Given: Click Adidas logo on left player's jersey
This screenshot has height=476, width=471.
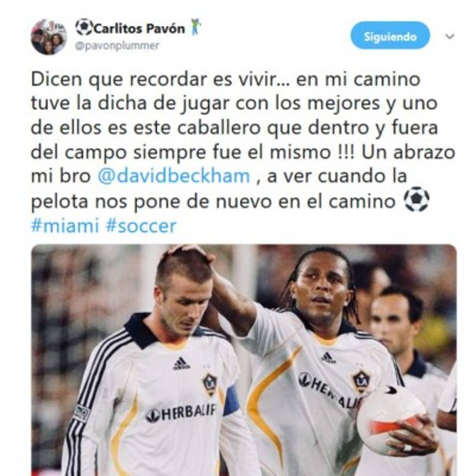Looking at the screenshot, I should [x=181, y=363].
